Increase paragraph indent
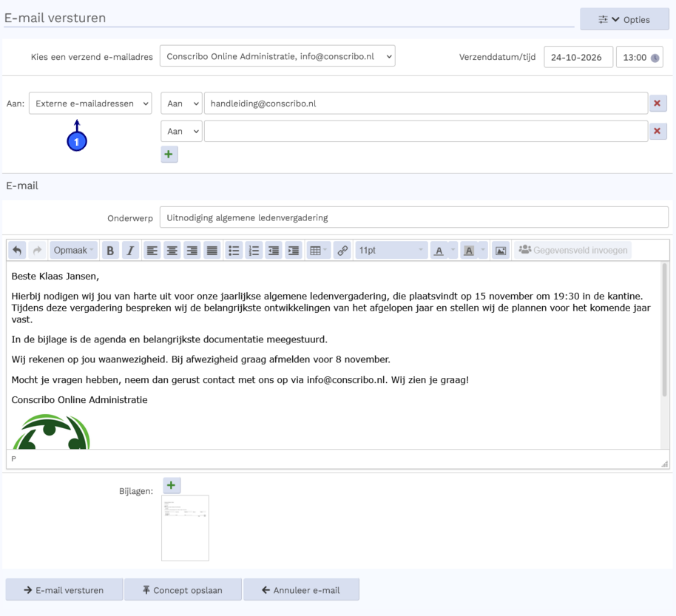Viewport: 676px width, 616px height. [x=294, y=251]
